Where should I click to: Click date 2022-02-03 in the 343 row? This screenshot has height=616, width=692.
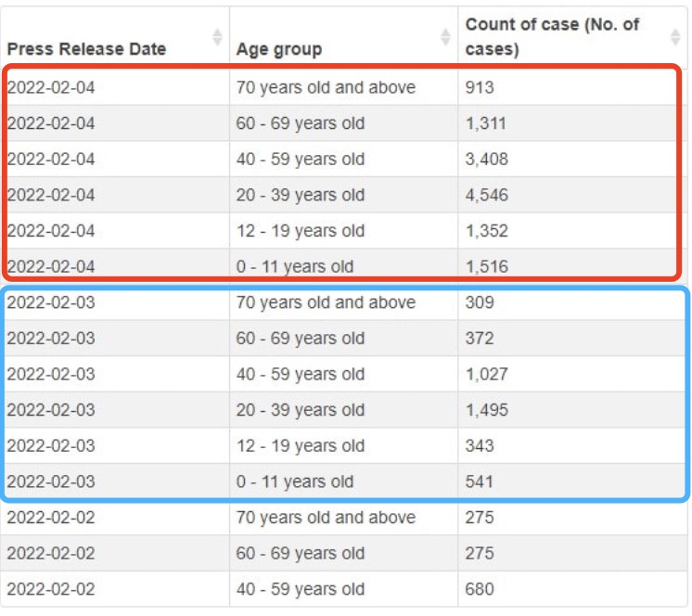click(x=51, y=445)
